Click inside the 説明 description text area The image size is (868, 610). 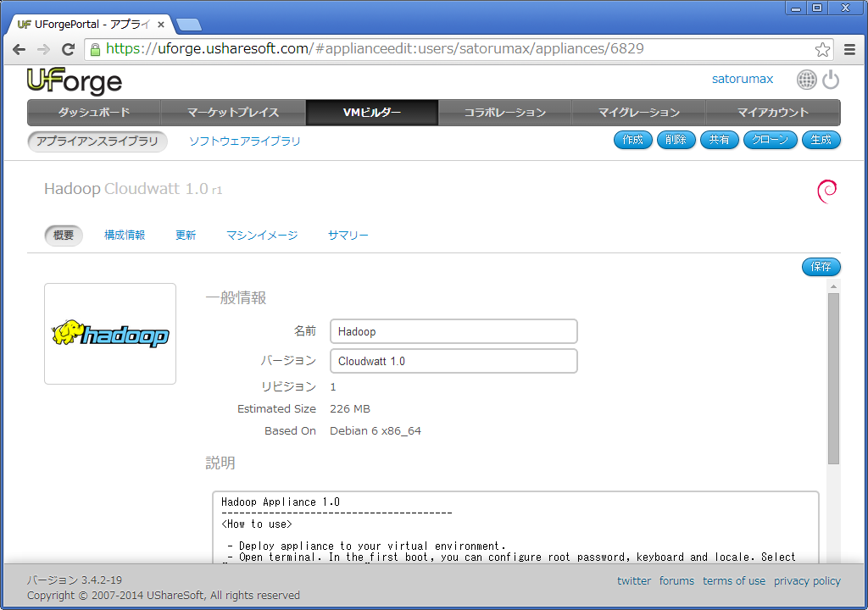coord(515,527)
